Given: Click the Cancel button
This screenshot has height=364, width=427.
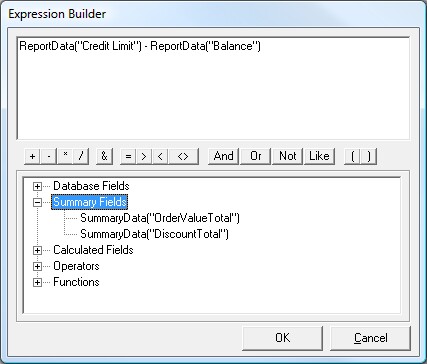Looking at the screenshot, I should [x=370, y=338].
